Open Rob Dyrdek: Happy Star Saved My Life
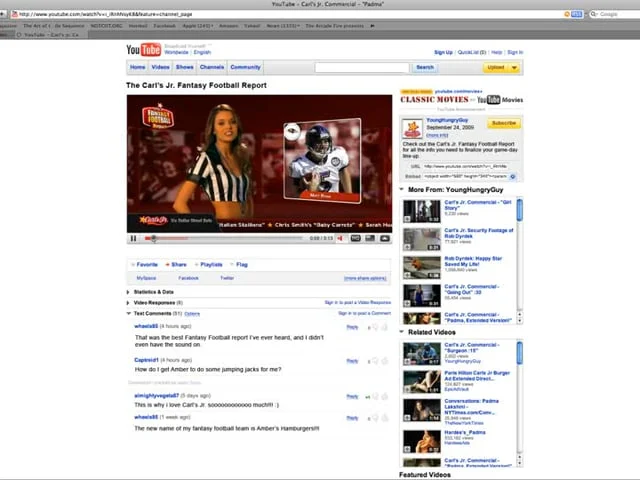The height and width of the screenshot is (480, 640). tap(473, 261)
